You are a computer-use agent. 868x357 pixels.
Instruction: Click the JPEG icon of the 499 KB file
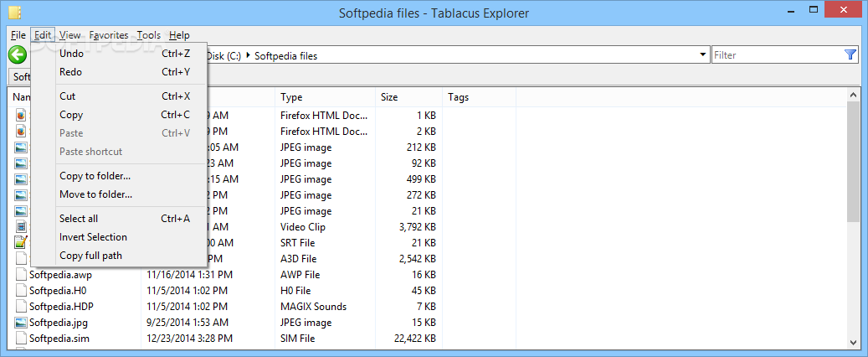21,179
